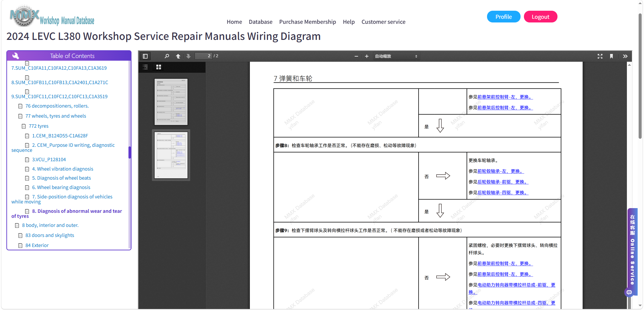Image resolution: width=644 pixels, height=310 pixels.
Task: Open 1.CEM_B124D55-C1A628F entry
Action: (x=60, y=136)
